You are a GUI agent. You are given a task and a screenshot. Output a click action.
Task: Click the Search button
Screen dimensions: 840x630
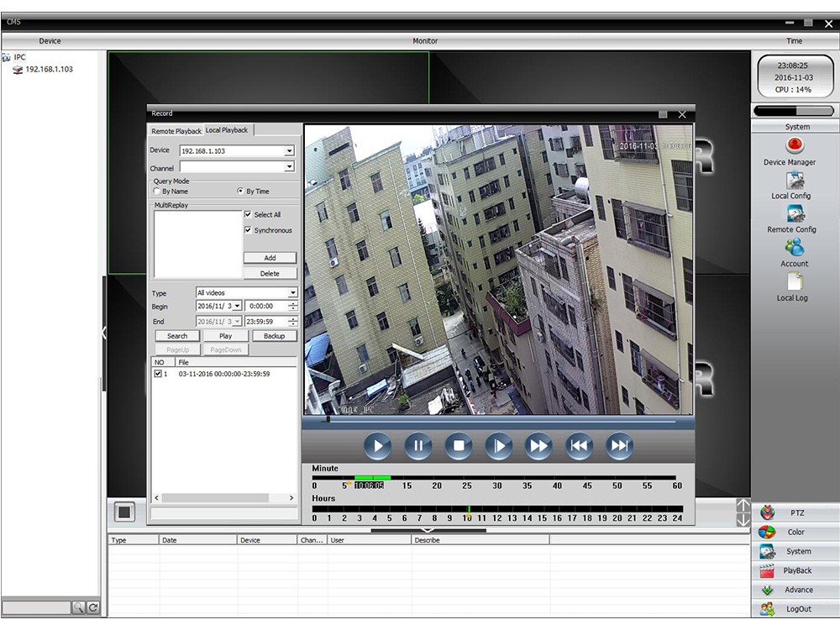click(177, 336)
